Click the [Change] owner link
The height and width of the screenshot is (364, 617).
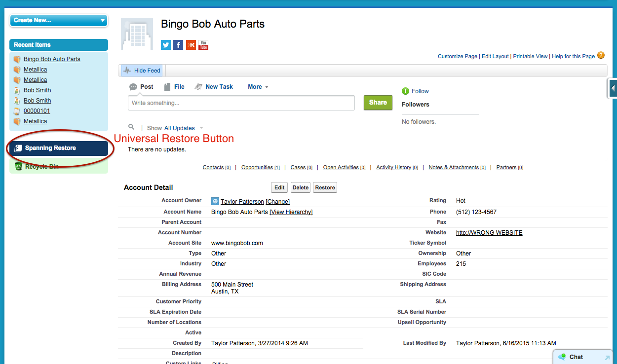tap(277, 202)
